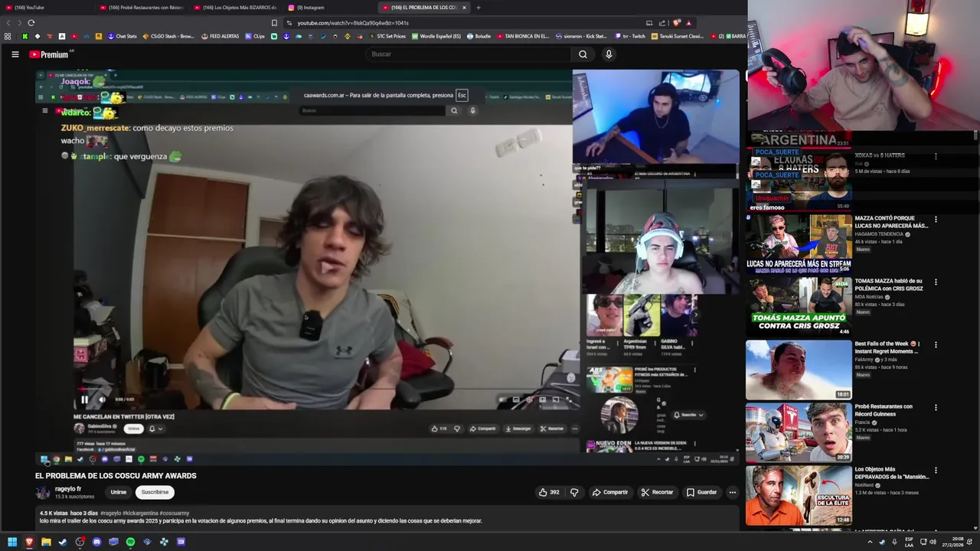This screenshot has width=980, height=551.
Task: Click the Compartir share button
Action: coord(610,492)
